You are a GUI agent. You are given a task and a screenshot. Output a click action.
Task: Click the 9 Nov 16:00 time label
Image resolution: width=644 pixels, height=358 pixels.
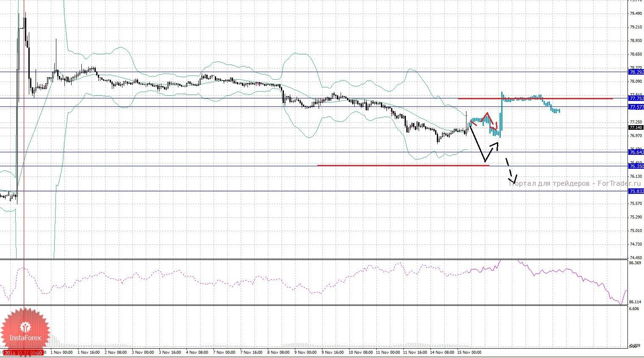[x=333, y=352]
